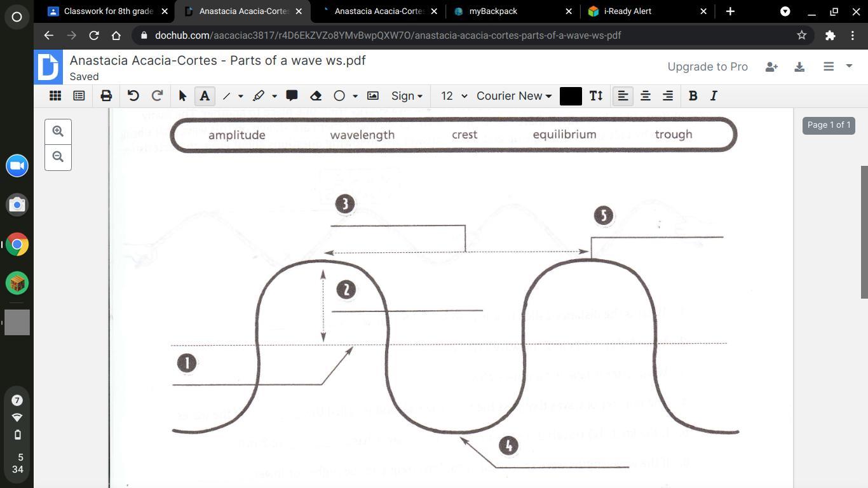868x488 pixels.
Task: Align text to the left
Action: click(x=623, y=96)
